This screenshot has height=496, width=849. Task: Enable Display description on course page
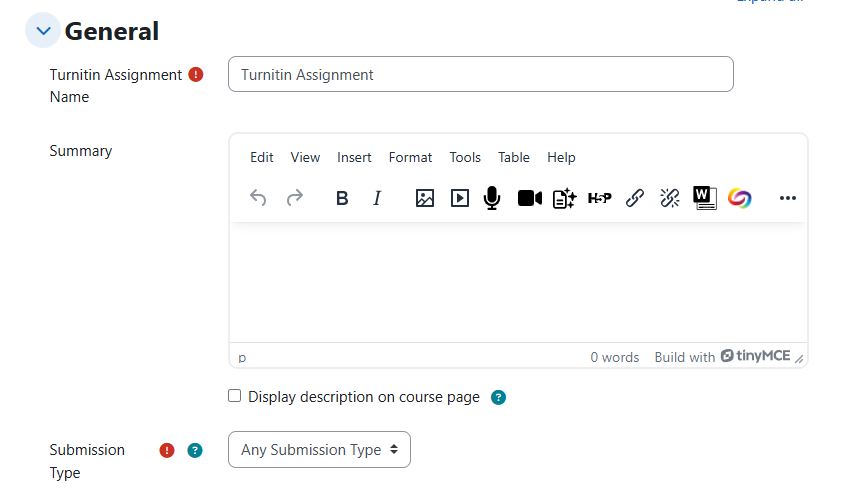tap(234, 396)
